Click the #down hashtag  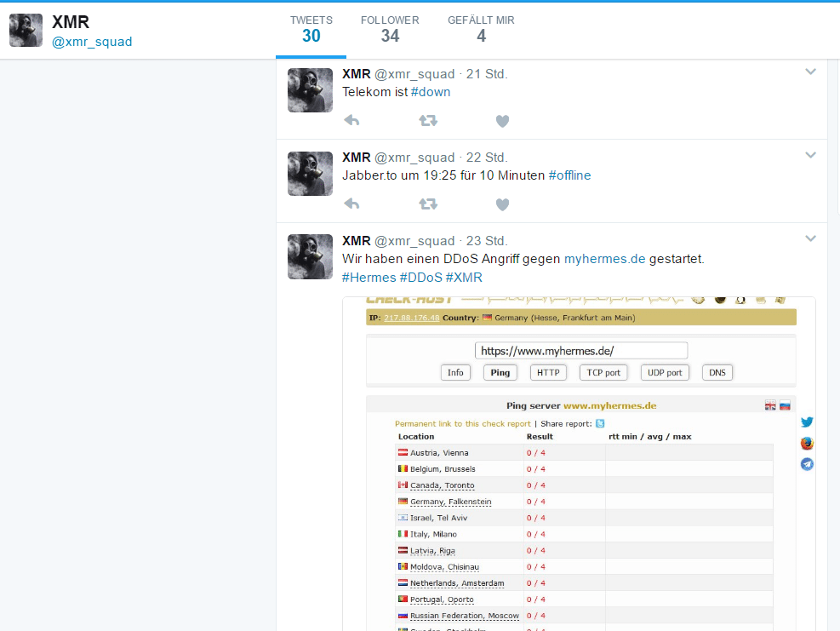(431, 92)
